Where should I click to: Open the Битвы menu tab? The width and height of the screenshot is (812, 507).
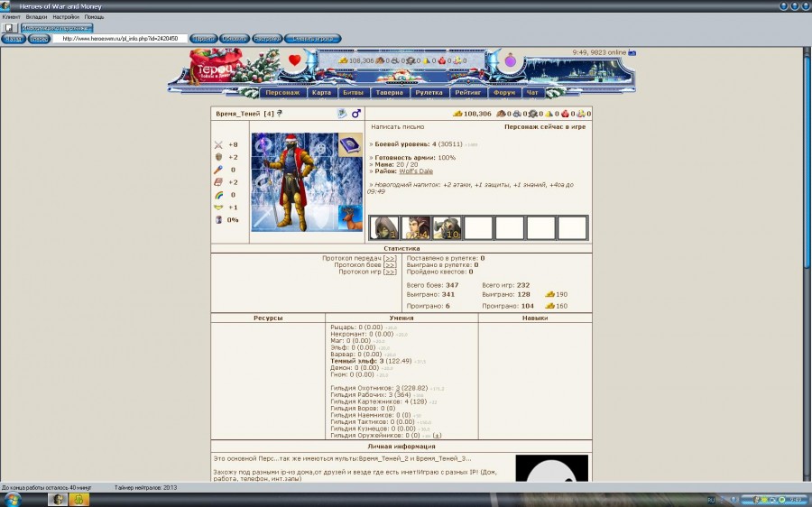pyautogui.click(x=353, y=93)
